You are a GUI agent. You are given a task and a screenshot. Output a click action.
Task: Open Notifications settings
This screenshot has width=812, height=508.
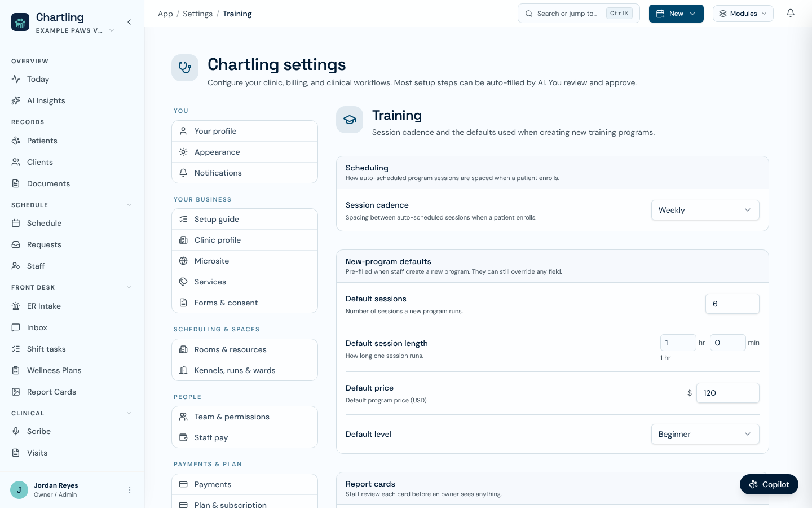pyautogui.click(x=245, y=173)
